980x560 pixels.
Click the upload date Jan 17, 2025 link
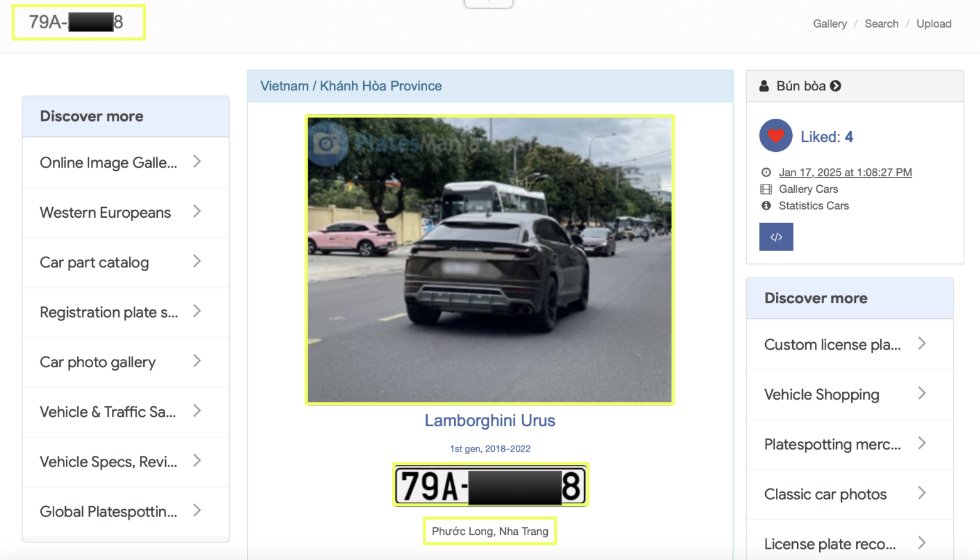pyautogui.click(x=846, y=173)
